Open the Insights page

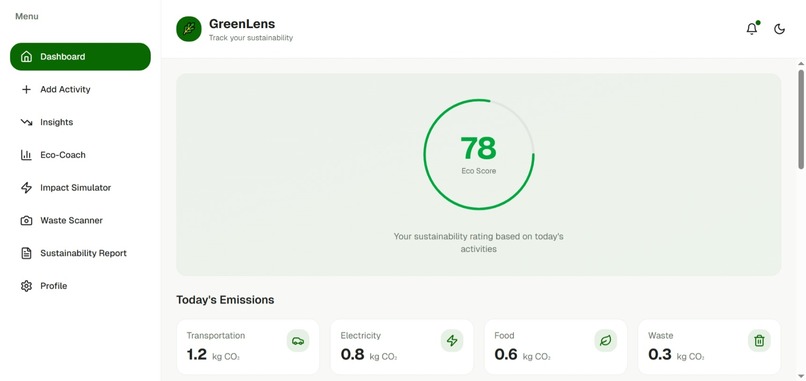coord(80,122)
